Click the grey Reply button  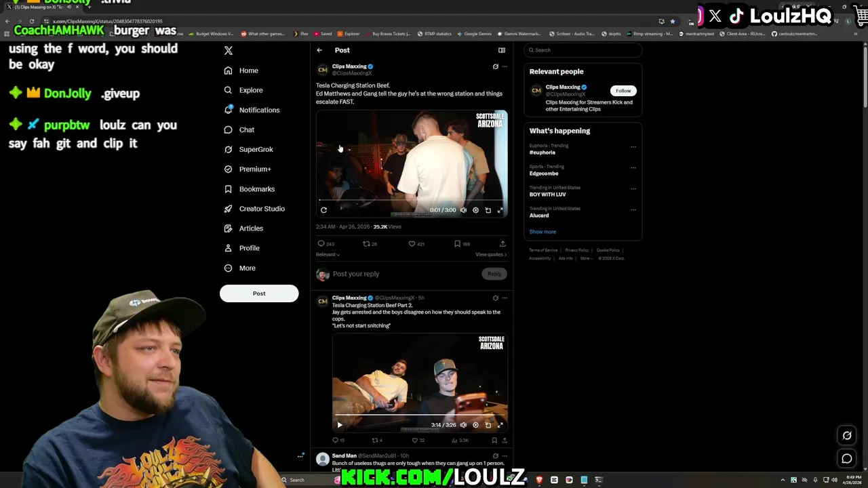click(x=494, y=274)
